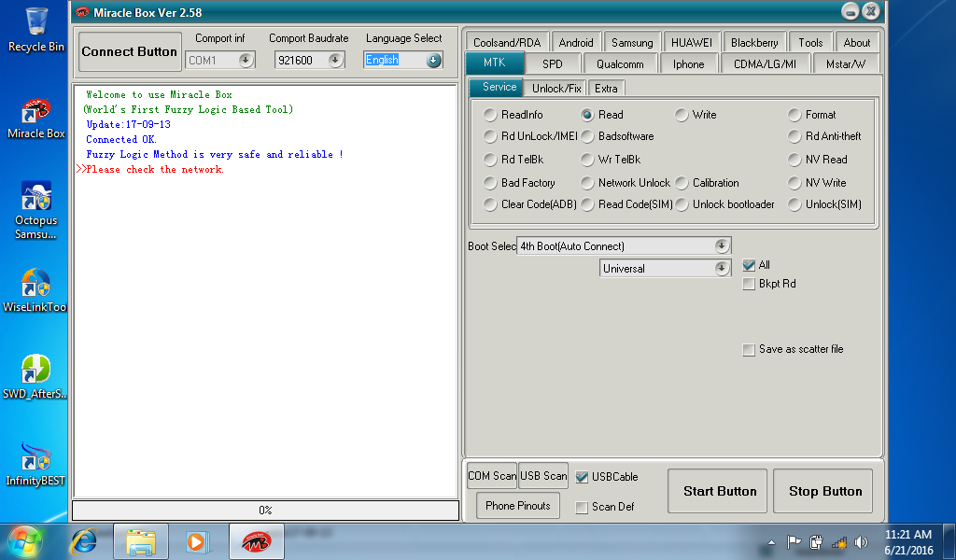Click the Phone Pinouts button
The width and height of the screenshot is (956, 560).
click(517, 506)
